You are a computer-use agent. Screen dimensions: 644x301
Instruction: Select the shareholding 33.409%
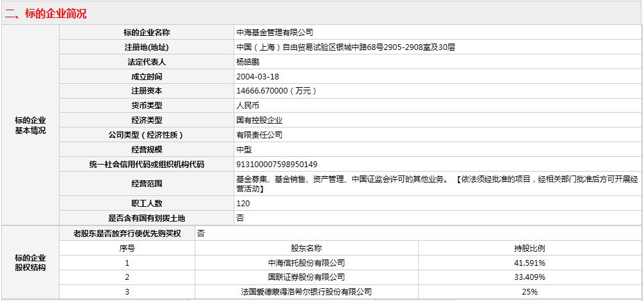(x=530, y=277)
